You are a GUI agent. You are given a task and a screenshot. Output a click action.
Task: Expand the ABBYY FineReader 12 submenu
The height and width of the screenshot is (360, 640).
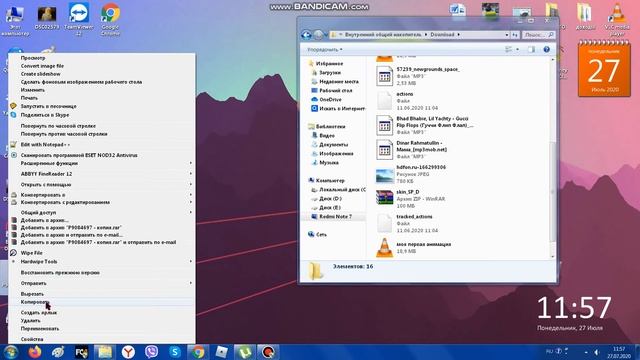[101, 174]
